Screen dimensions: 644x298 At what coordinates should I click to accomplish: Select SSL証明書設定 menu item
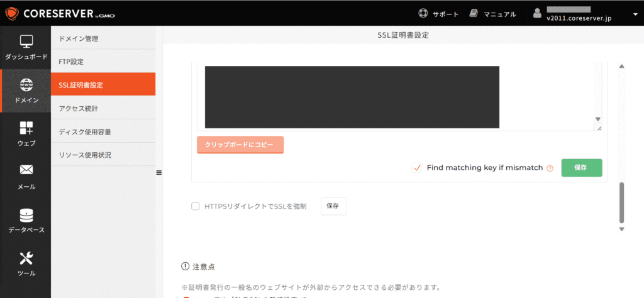click(x=103, y=84)
